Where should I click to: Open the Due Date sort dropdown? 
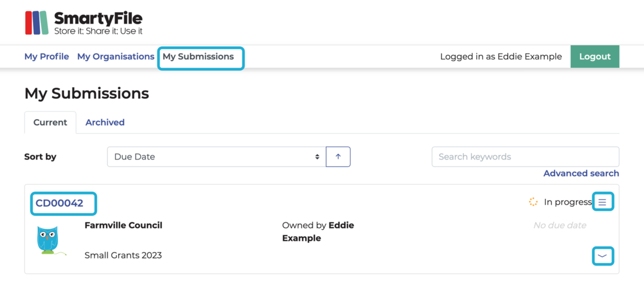click(x=216, y=156)
